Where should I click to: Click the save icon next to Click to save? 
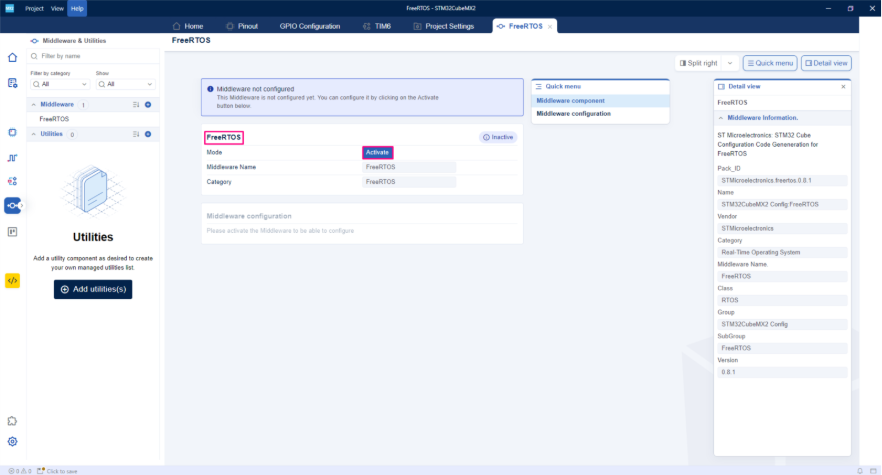(x=40, y=470)
